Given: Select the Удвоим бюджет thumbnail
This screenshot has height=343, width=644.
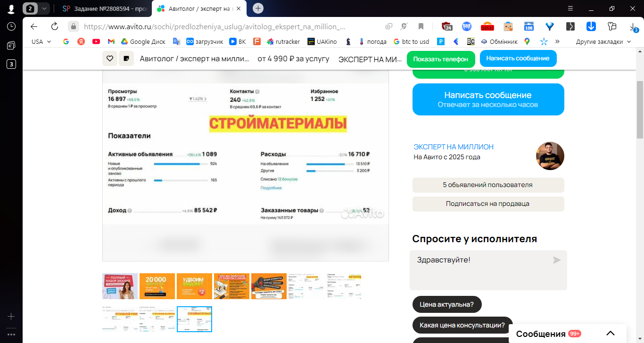Looking at the screenshot, I should point(194,286).
